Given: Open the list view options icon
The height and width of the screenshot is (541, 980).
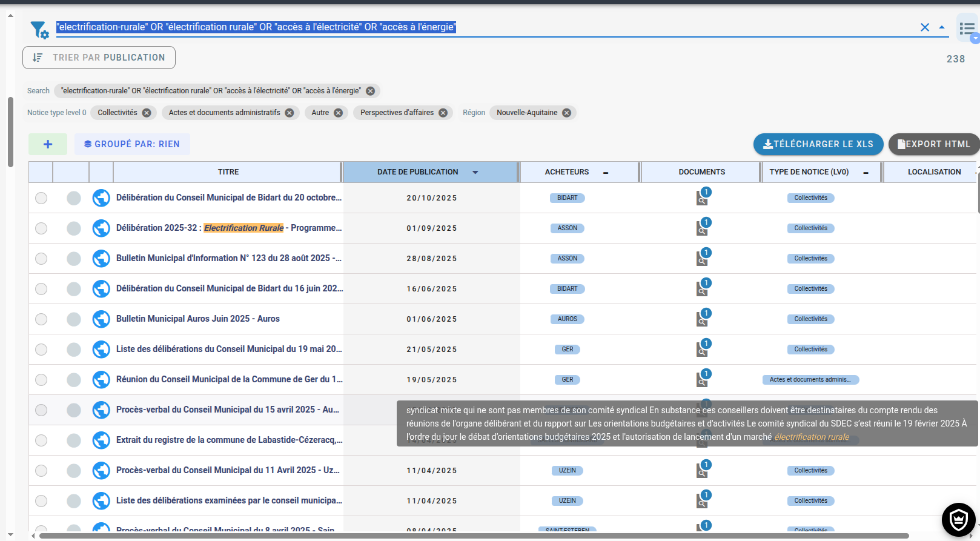Looking at the screenshot, I should tap(967, 28).
